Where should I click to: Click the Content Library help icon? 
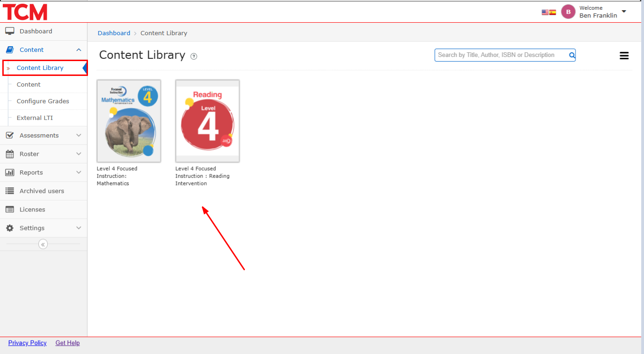[194, 56]
